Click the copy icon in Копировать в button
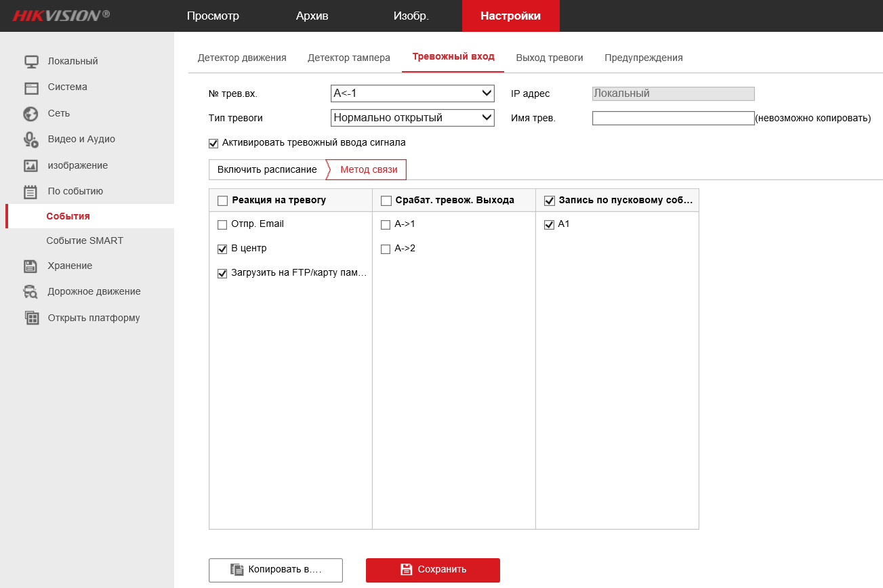The image size is (883, 588). [237, 570]
